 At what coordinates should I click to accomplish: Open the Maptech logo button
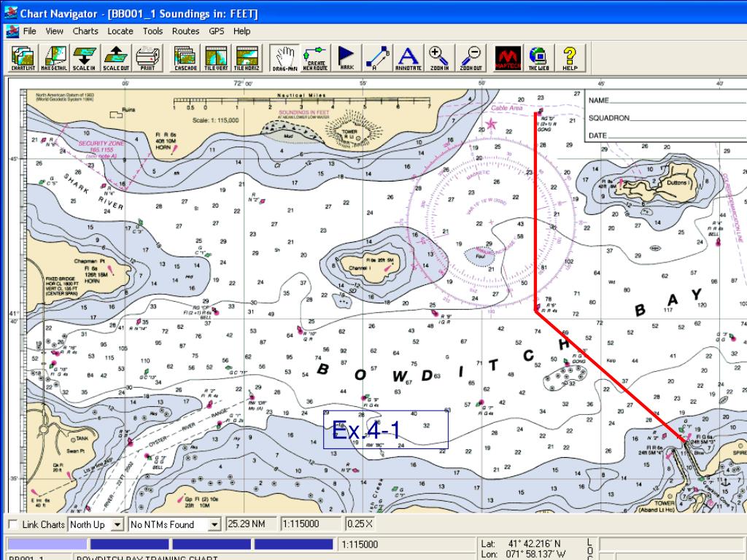click(x=508, y=58)
